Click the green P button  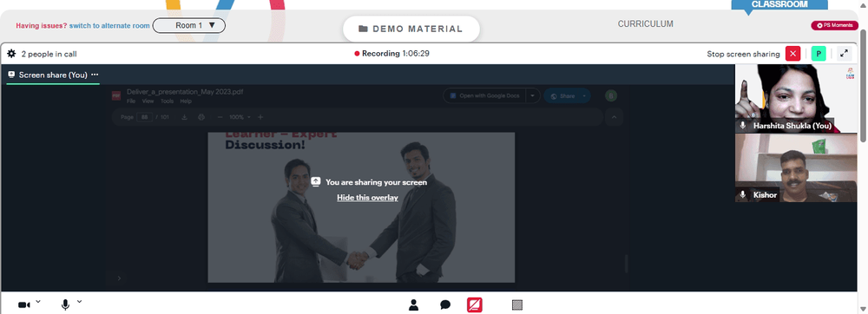point(819,54)
